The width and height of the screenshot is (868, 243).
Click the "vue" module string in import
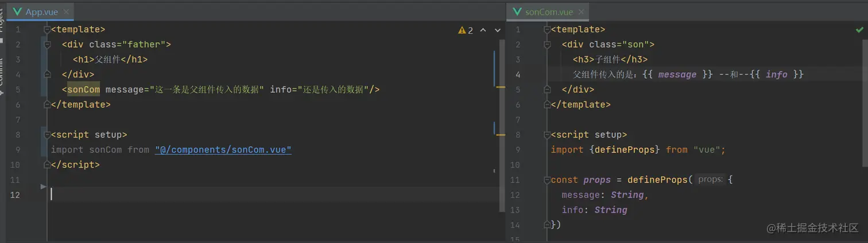pyautogui.click(x=707, y=150)
